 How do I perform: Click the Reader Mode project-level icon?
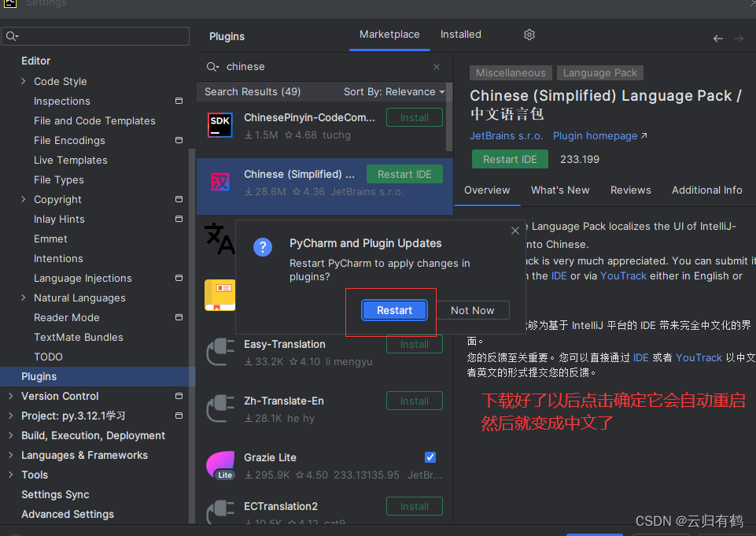[x=179, y=317]
